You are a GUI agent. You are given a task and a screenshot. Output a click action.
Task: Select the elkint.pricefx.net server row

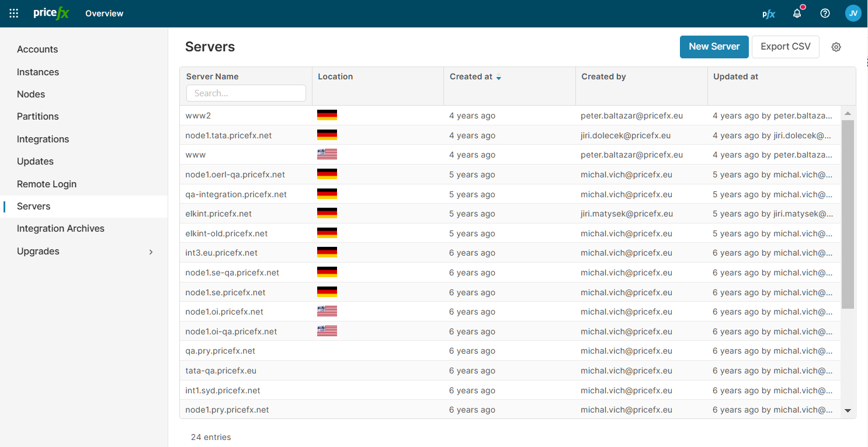pos(218,214)
